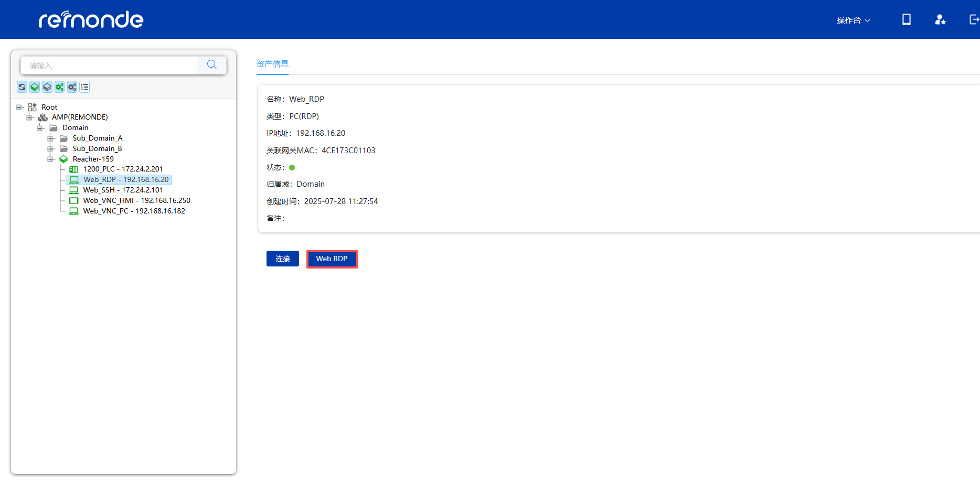This screenshot has height=482, width=980.
Task: Click the gray gateway box filter icon
Action: (47, 87)
